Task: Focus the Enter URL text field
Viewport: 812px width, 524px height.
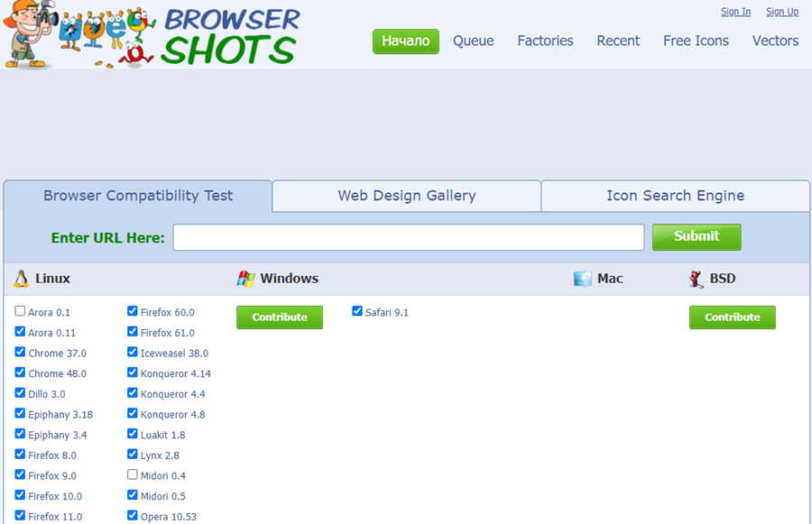Action: [x=408, y=237]
